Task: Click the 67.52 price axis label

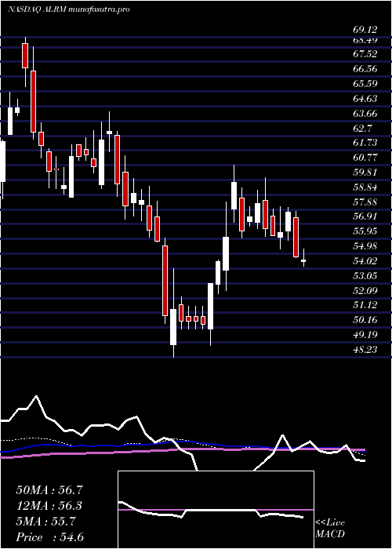Action: click(x=365, y=54)
